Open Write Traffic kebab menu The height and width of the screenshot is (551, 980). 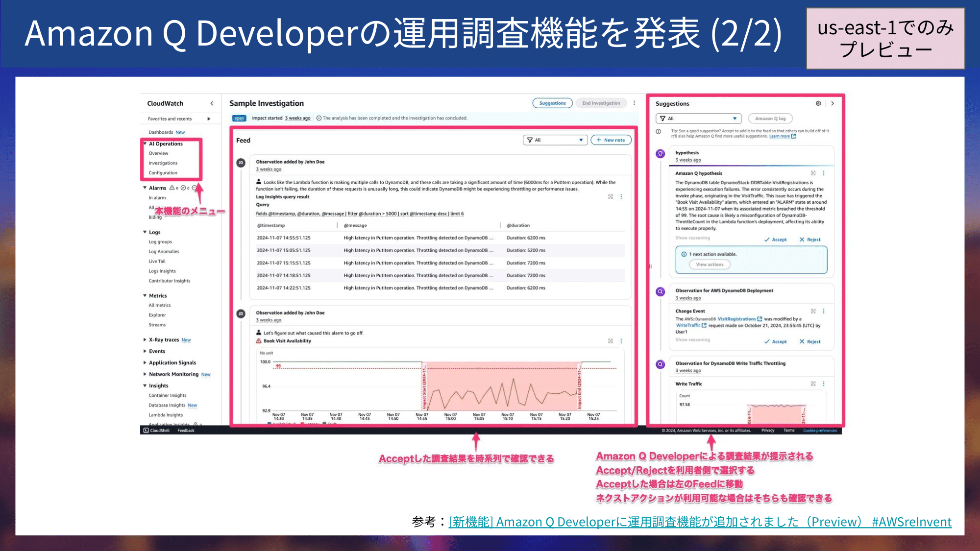(824, 383)
